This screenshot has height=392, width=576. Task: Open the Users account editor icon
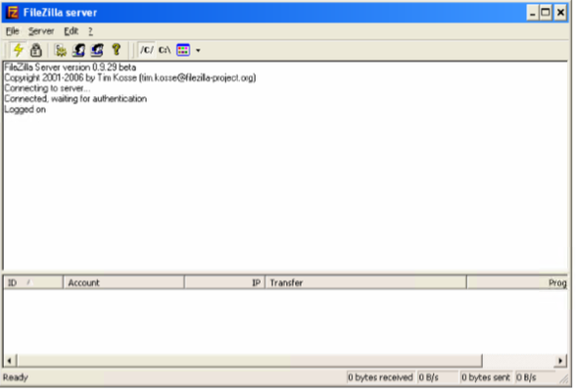(78, 50)
